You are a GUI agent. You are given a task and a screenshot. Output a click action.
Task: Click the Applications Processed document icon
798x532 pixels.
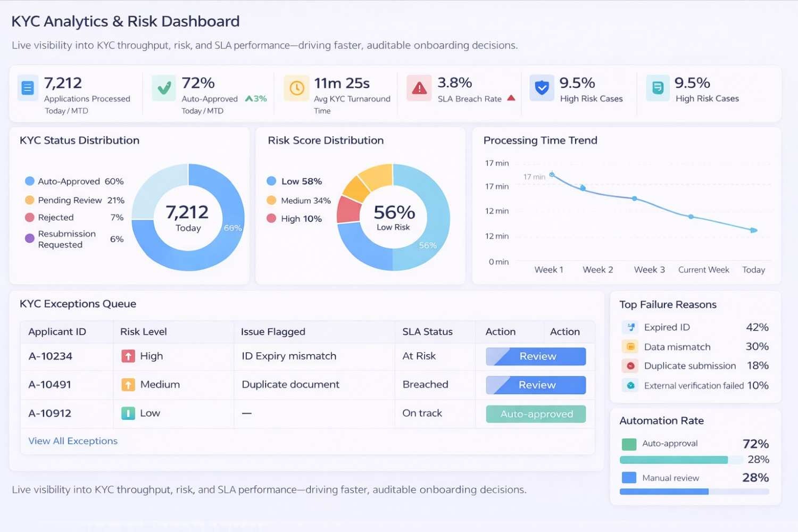coord(27,88)
